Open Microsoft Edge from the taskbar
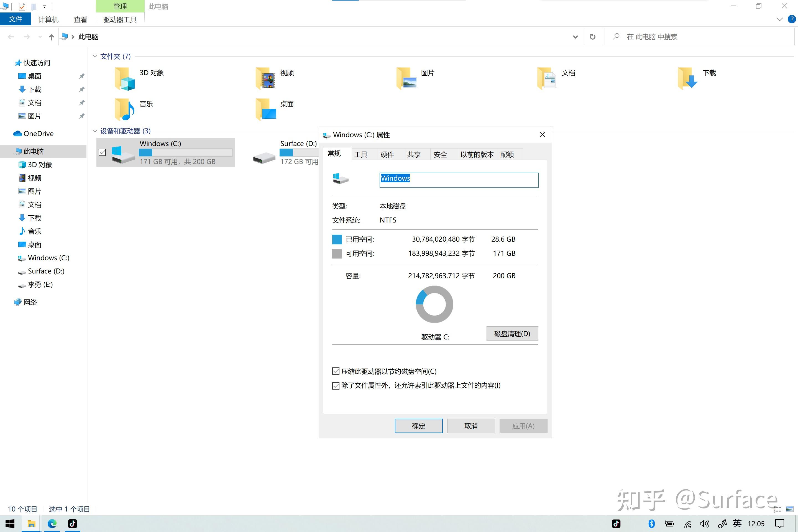The height and width of the screenshot is (532, 798). [x=52, y=523]
